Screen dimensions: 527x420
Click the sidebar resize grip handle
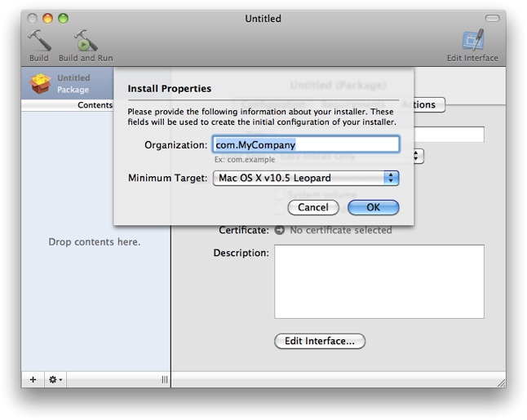(164, 379)
